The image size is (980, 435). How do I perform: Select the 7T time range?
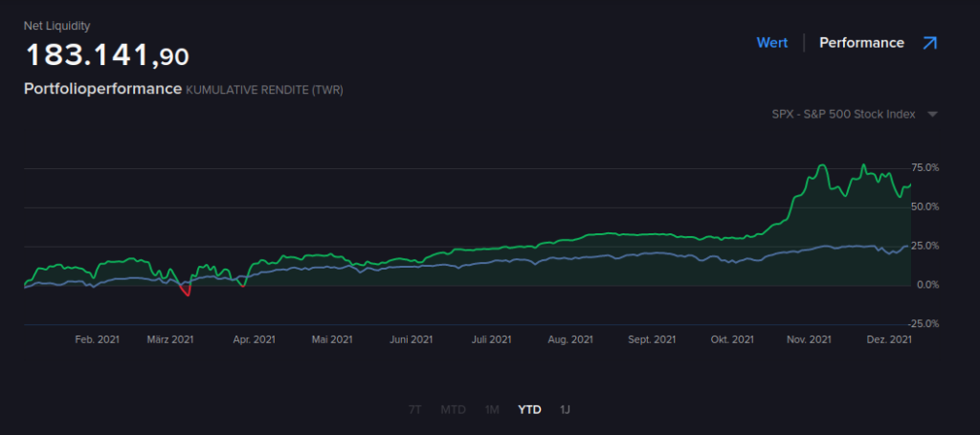click(x=414, y=409)
